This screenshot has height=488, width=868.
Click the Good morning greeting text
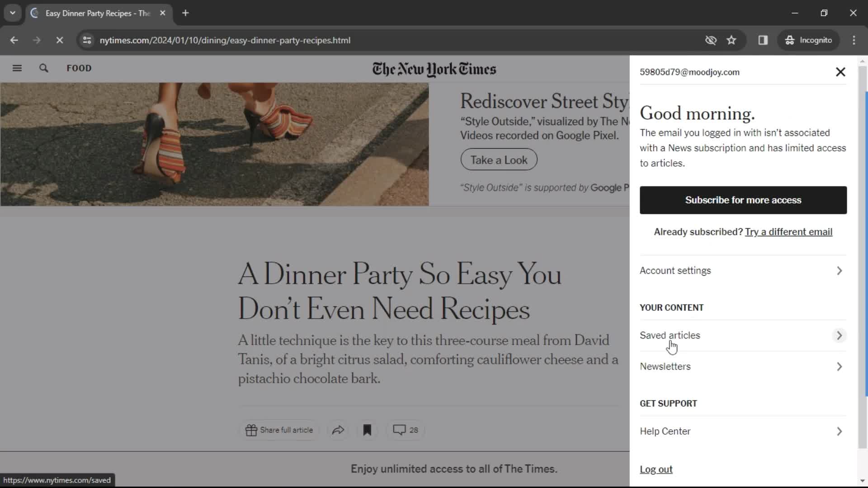coord(697,113)
